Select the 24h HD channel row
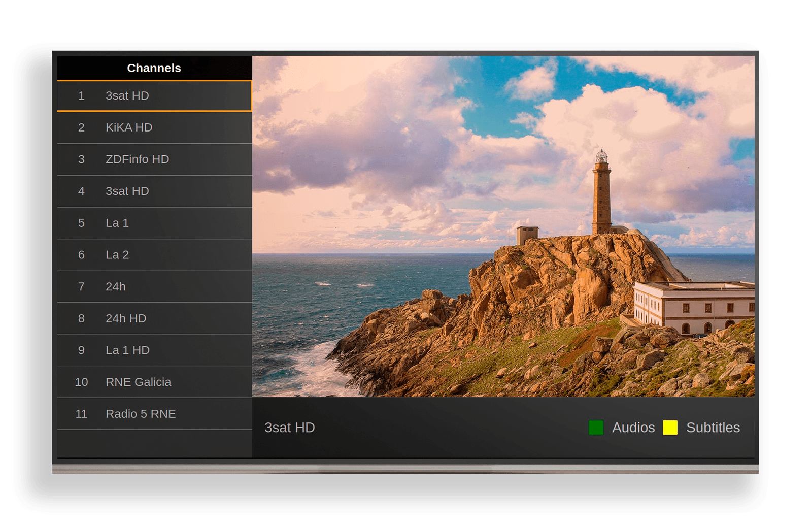Viewport: 812px width, 524px height. (154, 318)
